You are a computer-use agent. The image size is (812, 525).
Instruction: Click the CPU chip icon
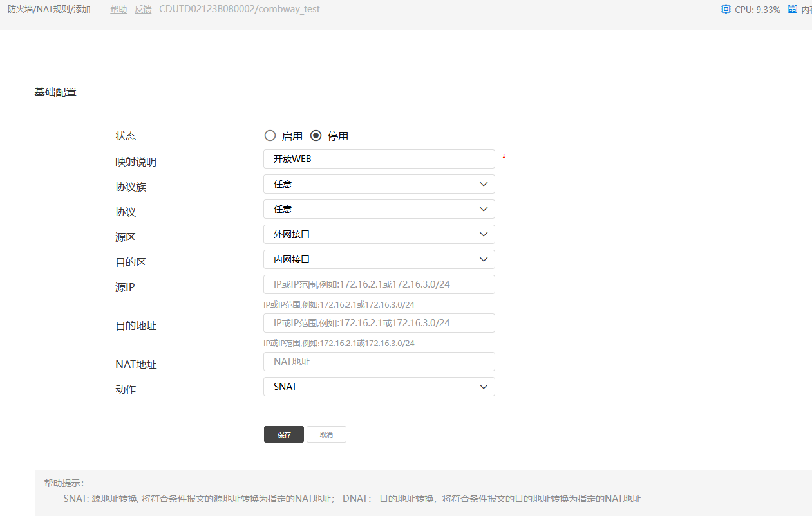click(x=726, y=10)
